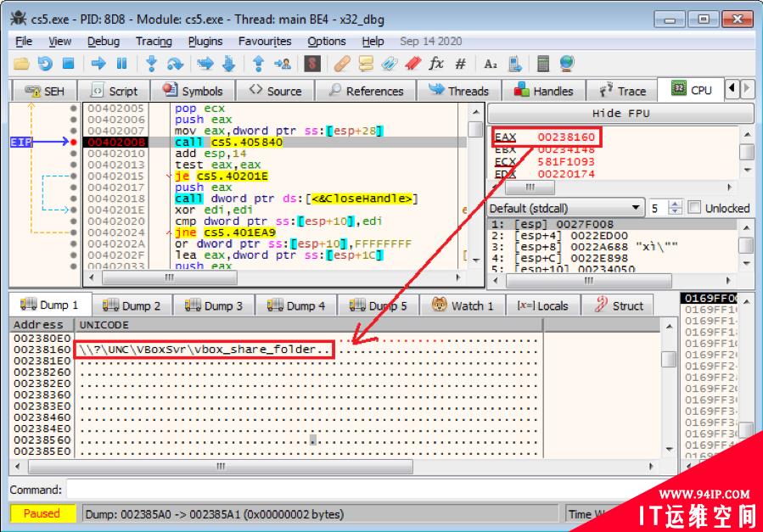Open the Calculator icon

click(x=543, y=64)
